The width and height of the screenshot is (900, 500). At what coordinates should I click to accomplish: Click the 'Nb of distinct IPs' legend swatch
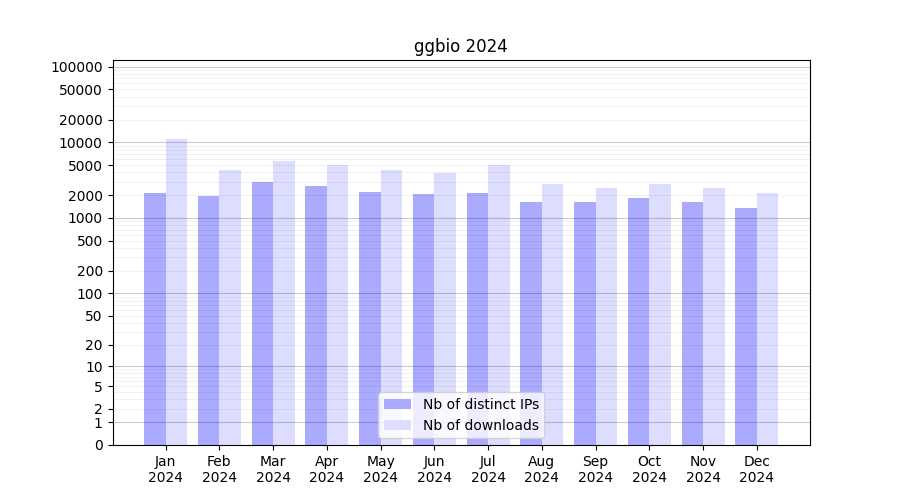pyautogui.click(x=397, y=404)
